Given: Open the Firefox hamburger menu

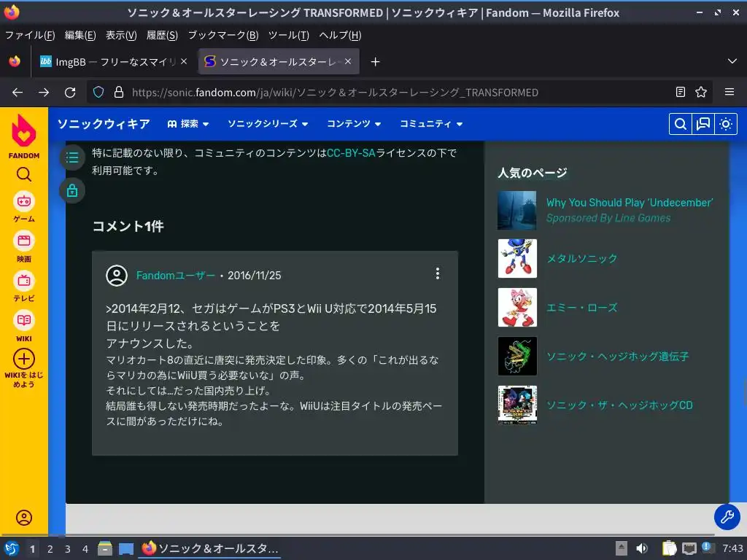Looking at the screenshot, I should pyautogui.click(x=729, y=92).
